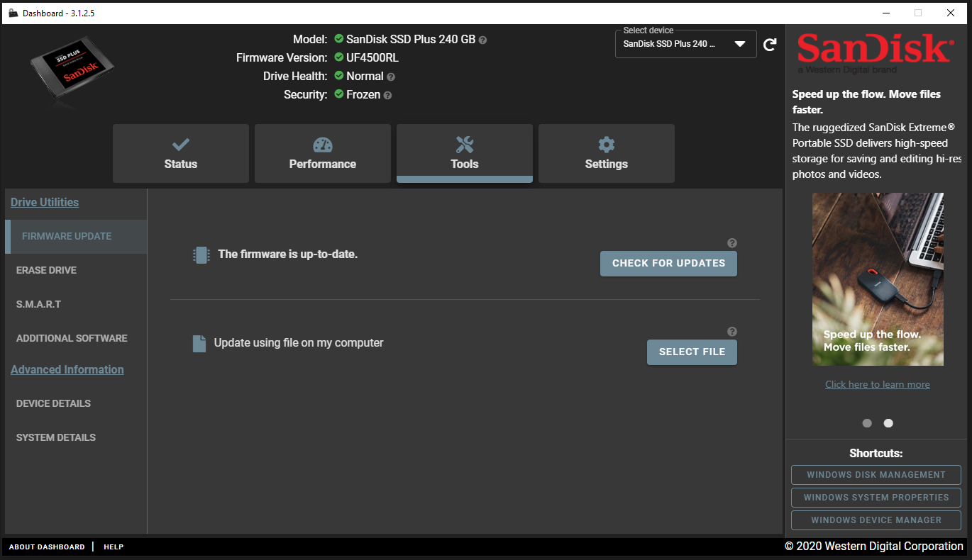Click Check For Updates button
Screen dimensions: 972x560
tap(668, 263)
